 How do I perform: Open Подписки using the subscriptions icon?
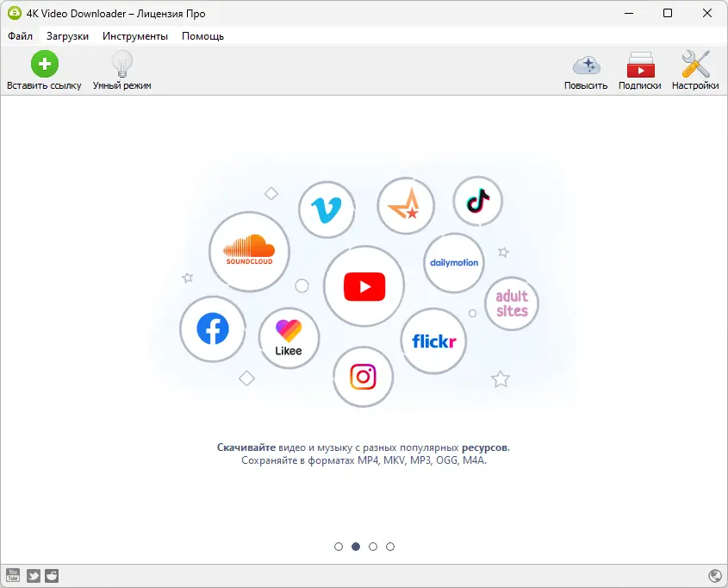640,66
